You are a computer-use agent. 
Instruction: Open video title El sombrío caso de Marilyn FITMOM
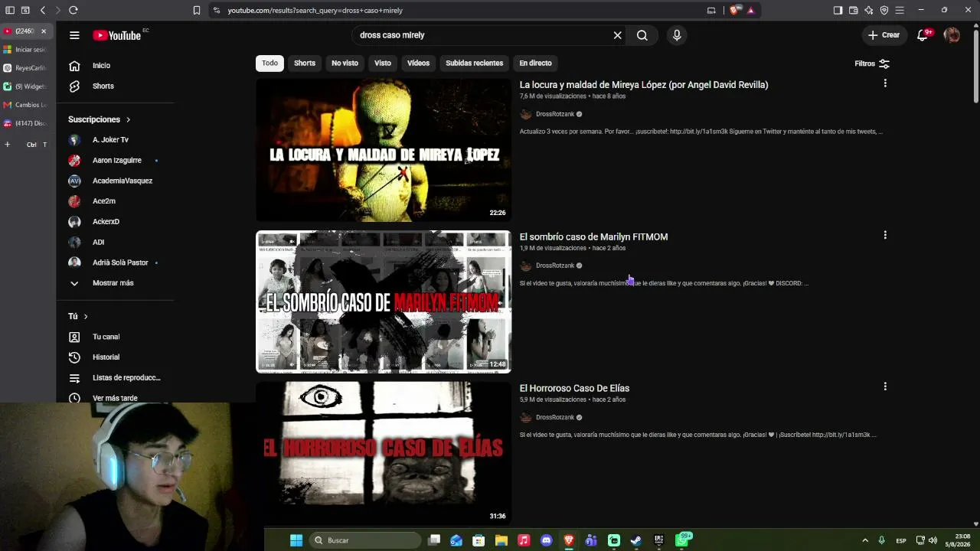[x=594, y=237]
